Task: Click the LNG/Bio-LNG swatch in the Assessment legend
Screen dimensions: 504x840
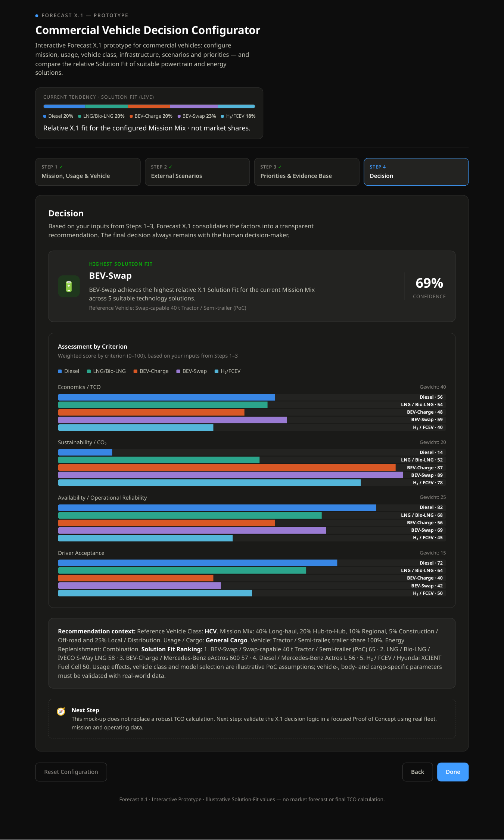Action: (89, 371)
